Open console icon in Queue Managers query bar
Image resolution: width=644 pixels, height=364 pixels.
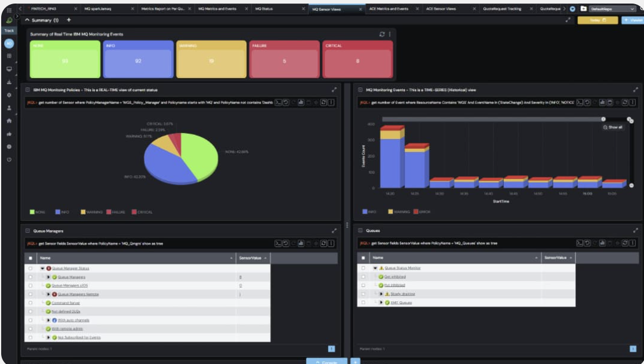click(278, 243)
